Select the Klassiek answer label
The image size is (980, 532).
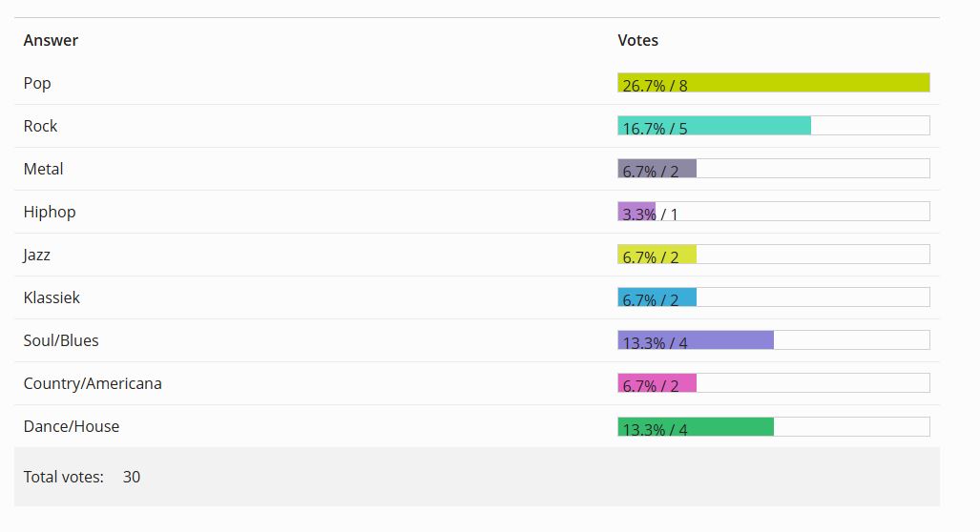(x=52, y=297)
